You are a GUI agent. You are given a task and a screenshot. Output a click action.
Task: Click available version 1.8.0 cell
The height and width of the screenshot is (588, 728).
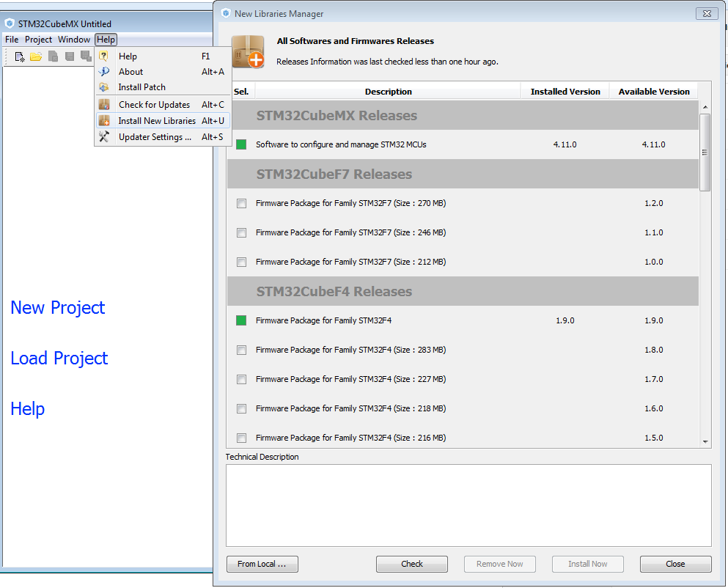pos(654,350)
